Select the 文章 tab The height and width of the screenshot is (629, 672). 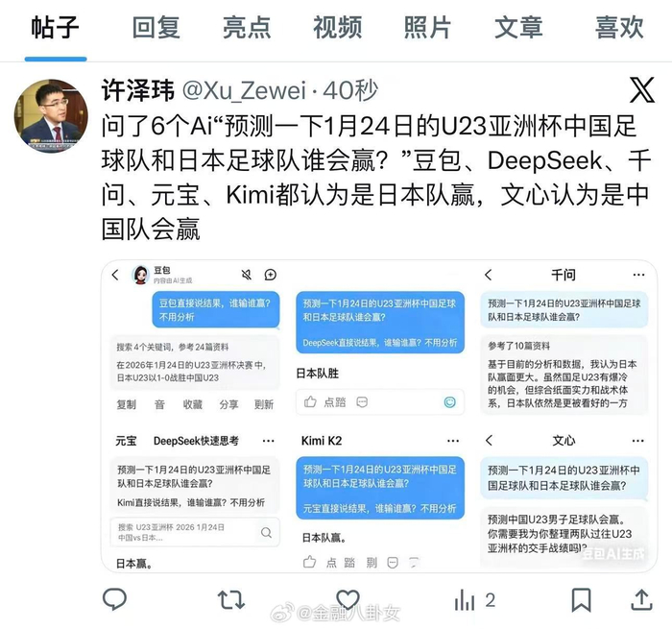coord(518,28)
